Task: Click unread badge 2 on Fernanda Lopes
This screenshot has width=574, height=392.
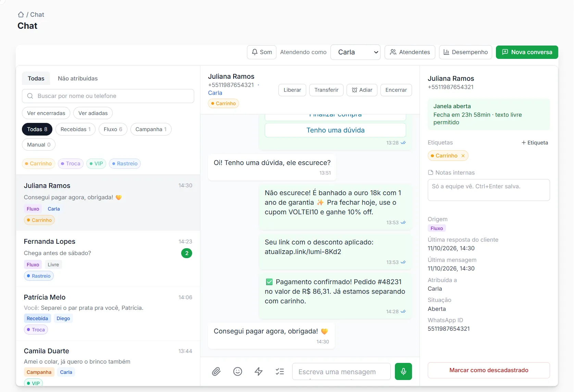Action: point(187,253)
